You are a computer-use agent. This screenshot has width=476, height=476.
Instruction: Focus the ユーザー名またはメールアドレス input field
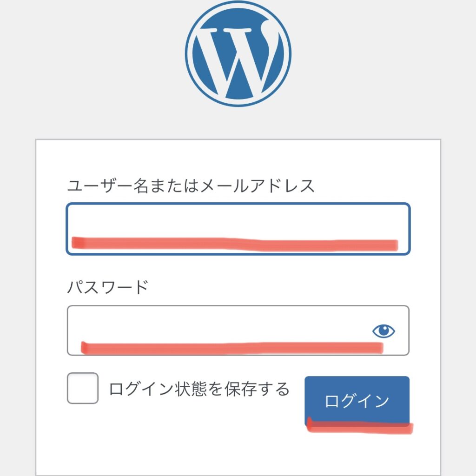click(x=238, y=229)
